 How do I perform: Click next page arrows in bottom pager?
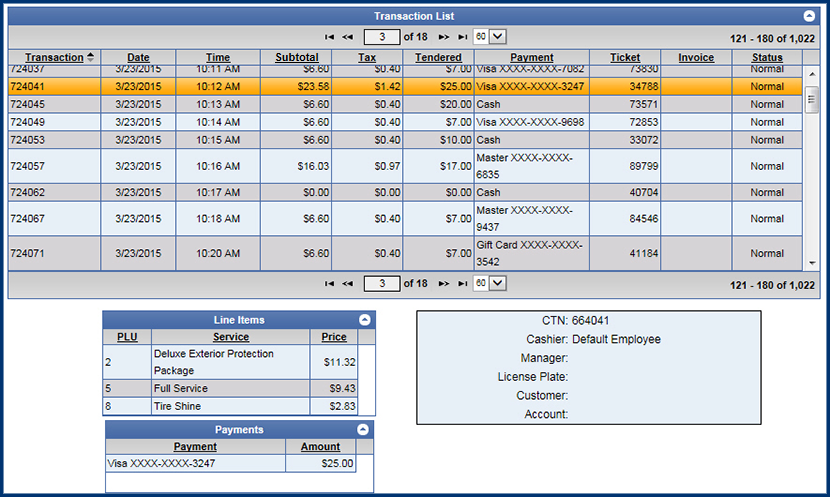(x=444, y=284)
